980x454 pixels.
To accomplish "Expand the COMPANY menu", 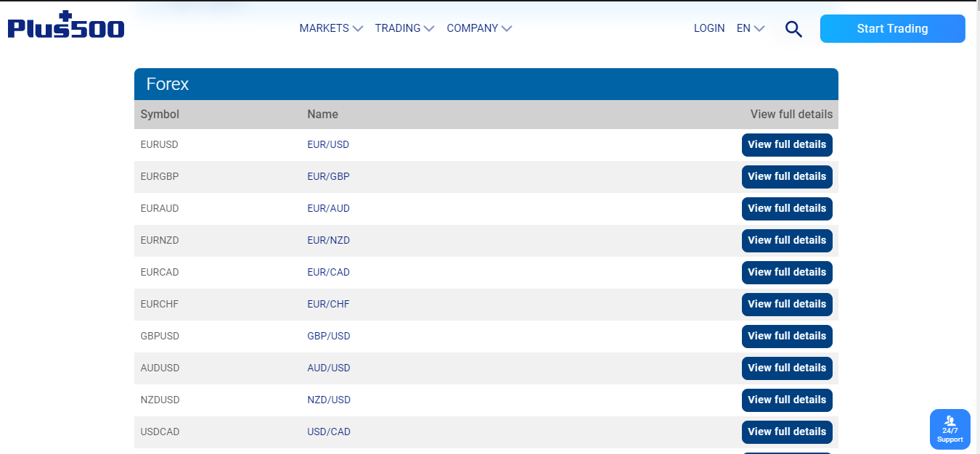I will click(x=479, y=28).
